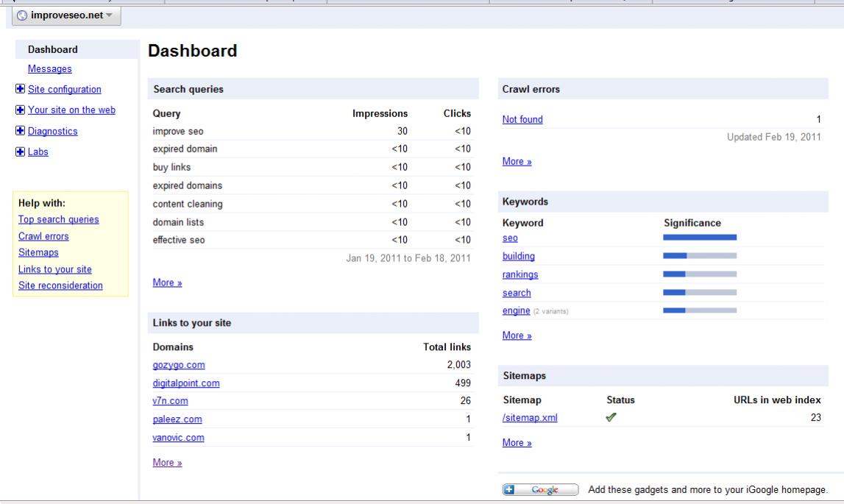844x504 pixels.
Task: Expand the Site configuration plus icon
Action: pyautogui.click(x=20, y=90)
